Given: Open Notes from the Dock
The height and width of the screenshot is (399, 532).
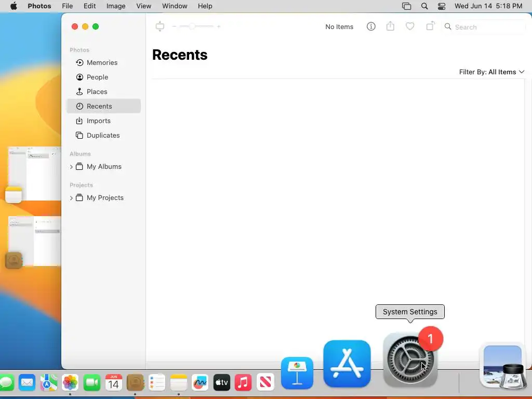Looking at the screenshot, I should pyautogui.click(x=179, y=383).
